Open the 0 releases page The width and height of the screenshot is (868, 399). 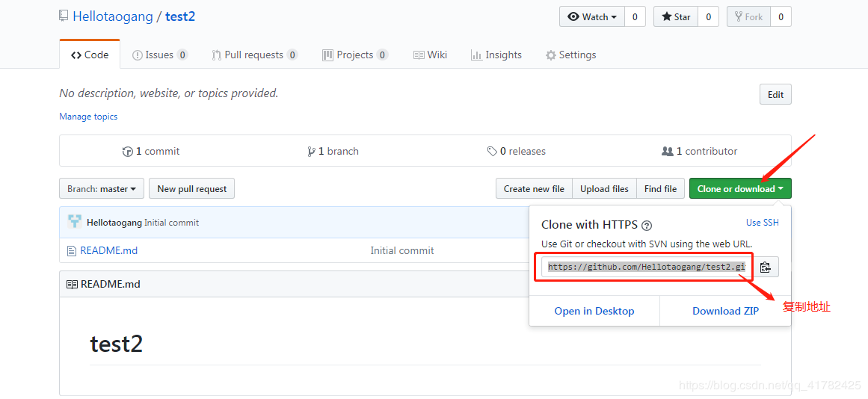click(517, 151)
